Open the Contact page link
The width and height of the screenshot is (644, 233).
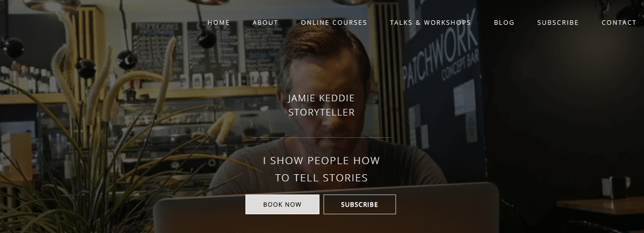point(619,23)
